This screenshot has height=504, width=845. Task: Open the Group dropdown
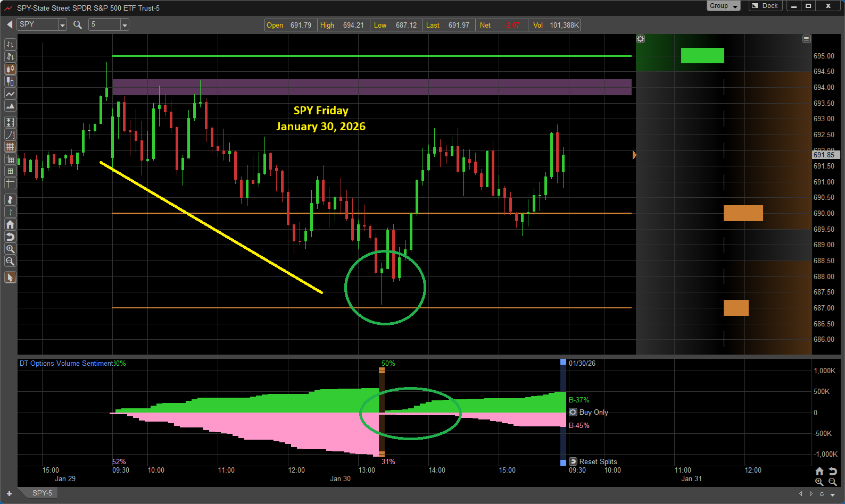click(x=723, y=6)
